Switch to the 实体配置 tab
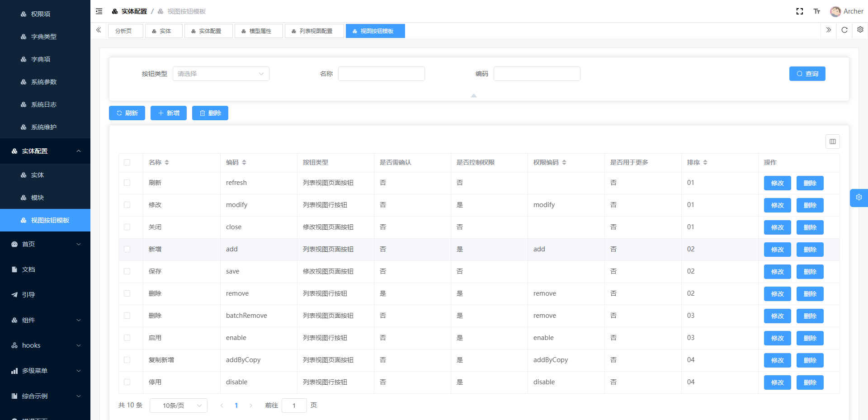This screenshot has height=420, width=868. [208, 31]
